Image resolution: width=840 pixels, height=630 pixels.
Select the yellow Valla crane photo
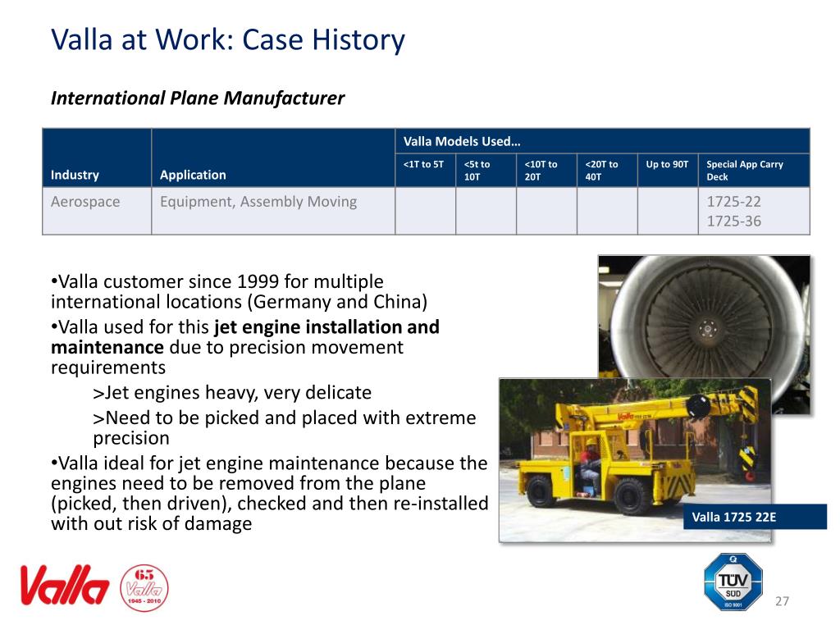point(635,460)
